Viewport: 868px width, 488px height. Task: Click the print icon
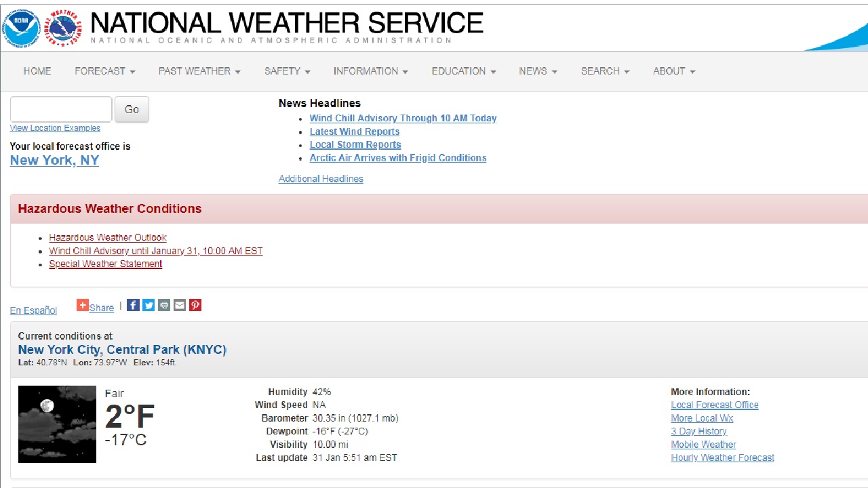(x=164, y=305)
